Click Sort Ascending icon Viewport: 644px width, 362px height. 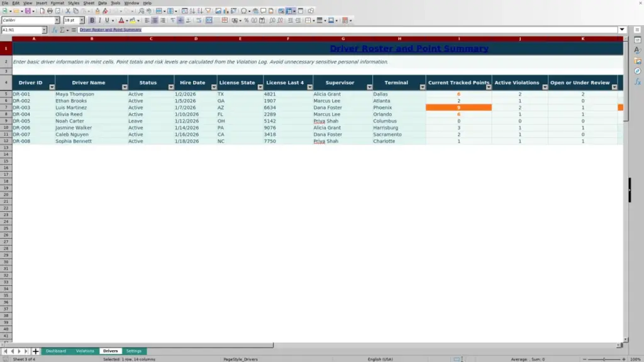[192, 11]
